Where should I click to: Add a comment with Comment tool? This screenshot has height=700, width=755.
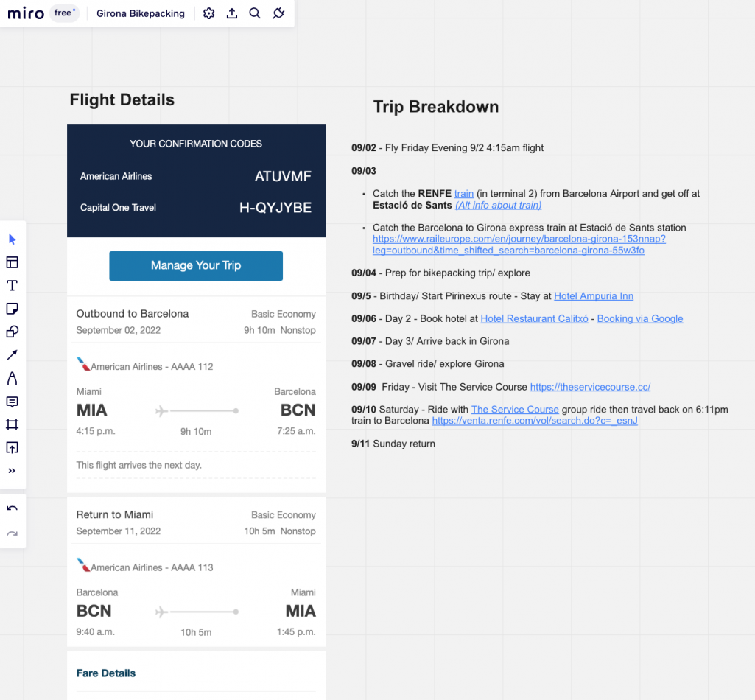[x=13, y=402]
